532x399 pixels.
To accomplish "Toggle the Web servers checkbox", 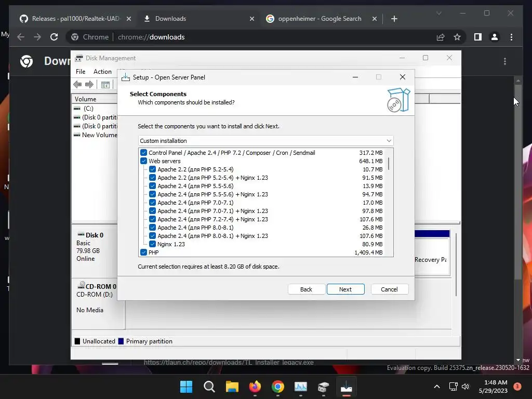I will [x=143, y=161].
